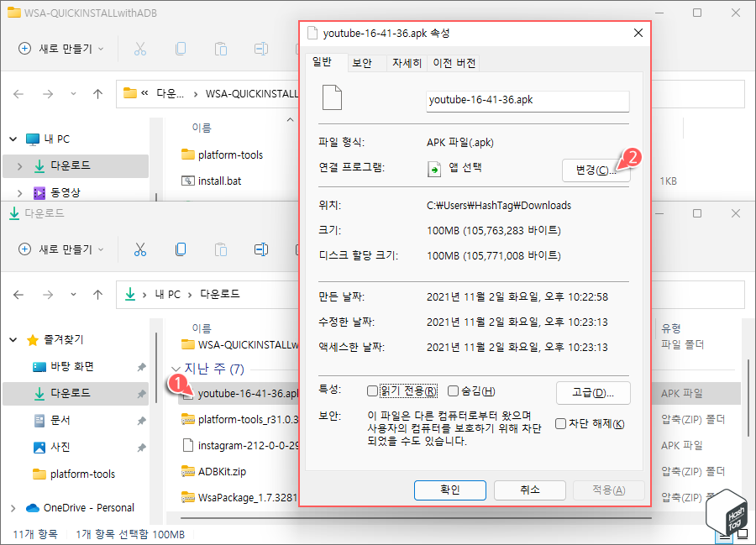Image resolution: width=756 pixels, height=545 pixels.
Task: Click Cut scissors icon in 다운로드 window toolbar
Action: click(x=140, y=249)
